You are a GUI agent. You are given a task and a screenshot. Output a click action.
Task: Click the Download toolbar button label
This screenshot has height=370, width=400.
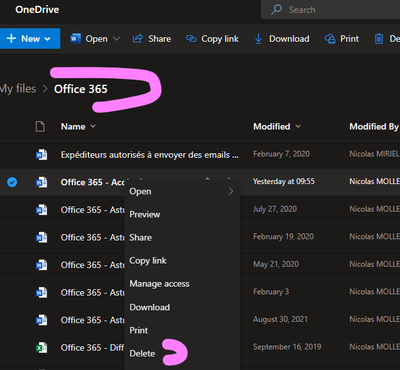[289, 39]
